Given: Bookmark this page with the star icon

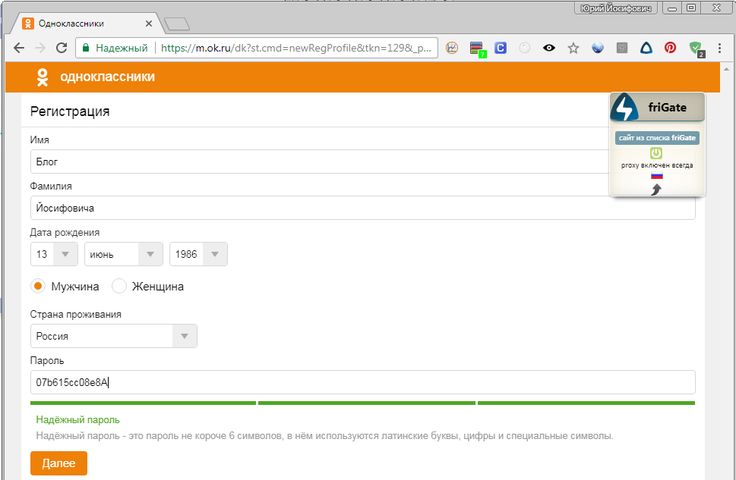Looking at the screenshot, I should pos(573,47).
